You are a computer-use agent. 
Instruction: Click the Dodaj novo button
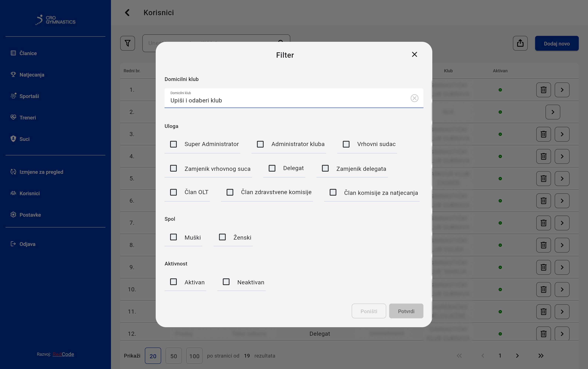(557, 43)
